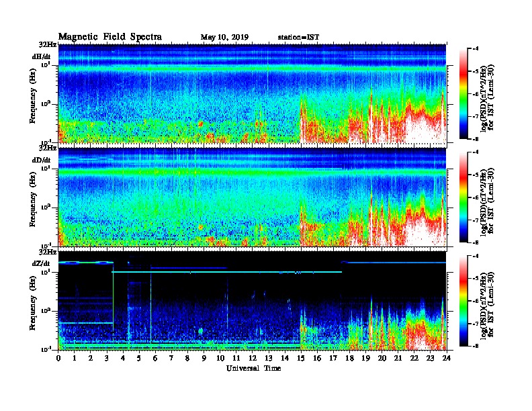Click inside the dZ/dt spectrogram plot
The width and height of the screenshot is (532, 411).
tap(253, 301)
